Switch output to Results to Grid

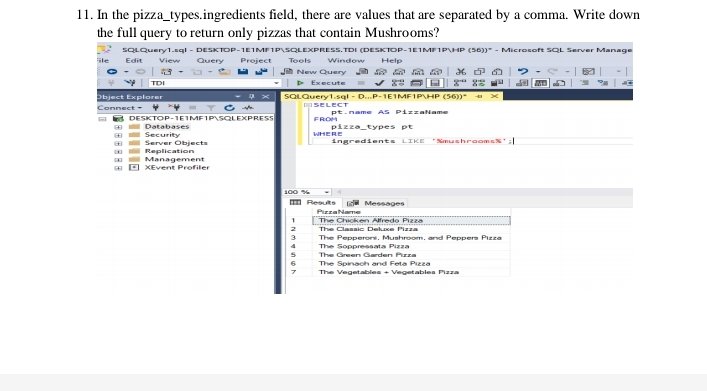tap(541, 83)
